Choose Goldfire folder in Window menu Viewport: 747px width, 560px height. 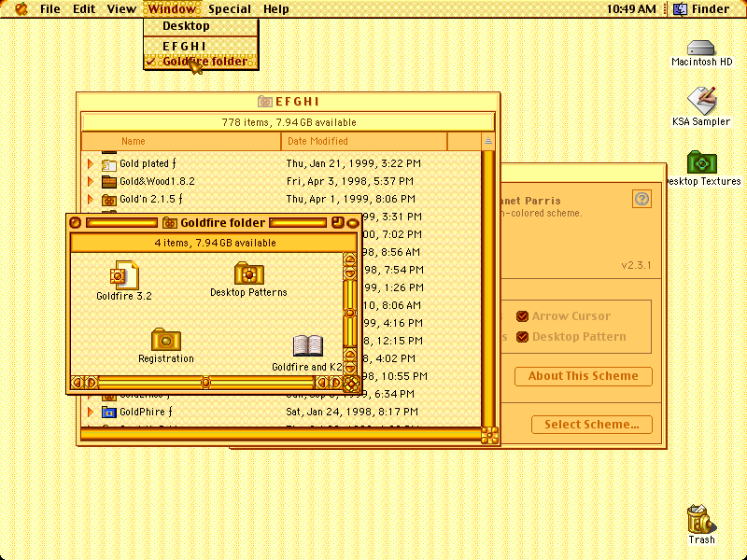pos(201,62)
